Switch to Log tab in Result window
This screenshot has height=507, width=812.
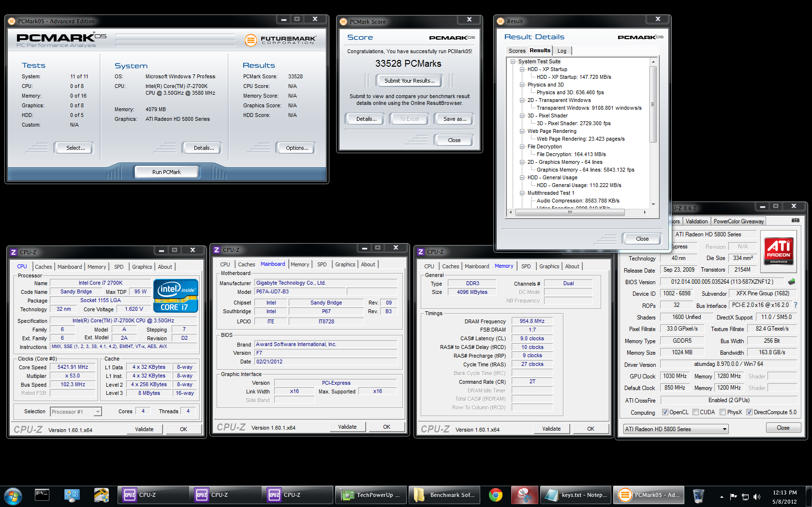click(562, 51)
